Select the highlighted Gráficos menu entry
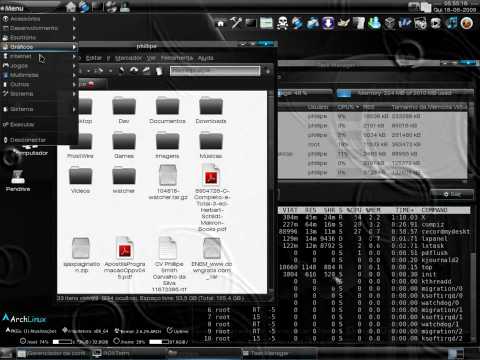Image resolution: width=480 pixels, height=360 pixels. [x=38, y=47]
